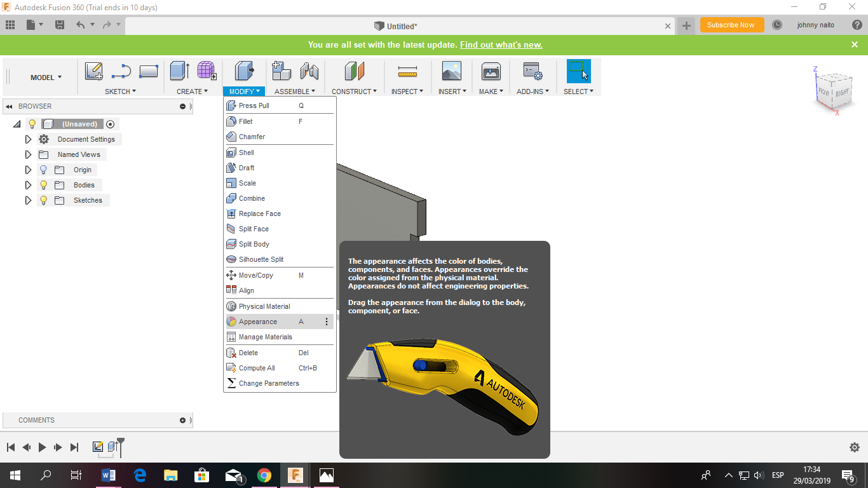Open the Create Form tool icon
This screenshot has height=488, width=868.
[x=207, y=71]
